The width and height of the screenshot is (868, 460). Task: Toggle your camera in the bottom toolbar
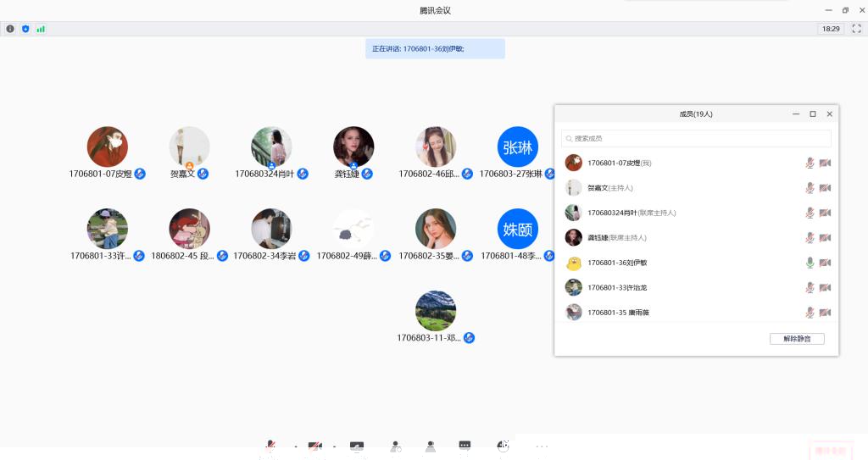[x=314, y=446]
